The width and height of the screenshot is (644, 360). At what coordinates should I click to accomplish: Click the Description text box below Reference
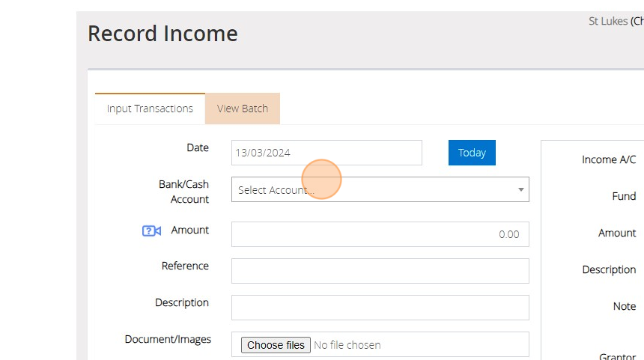[380, 308]
